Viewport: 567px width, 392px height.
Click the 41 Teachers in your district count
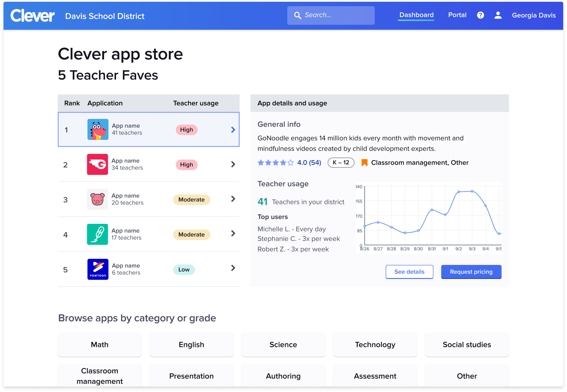tap(301, 202)
